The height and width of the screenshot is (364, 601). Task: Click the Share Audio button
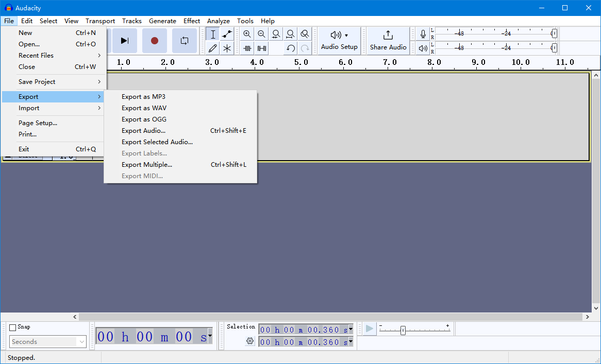tap(388, 41)
